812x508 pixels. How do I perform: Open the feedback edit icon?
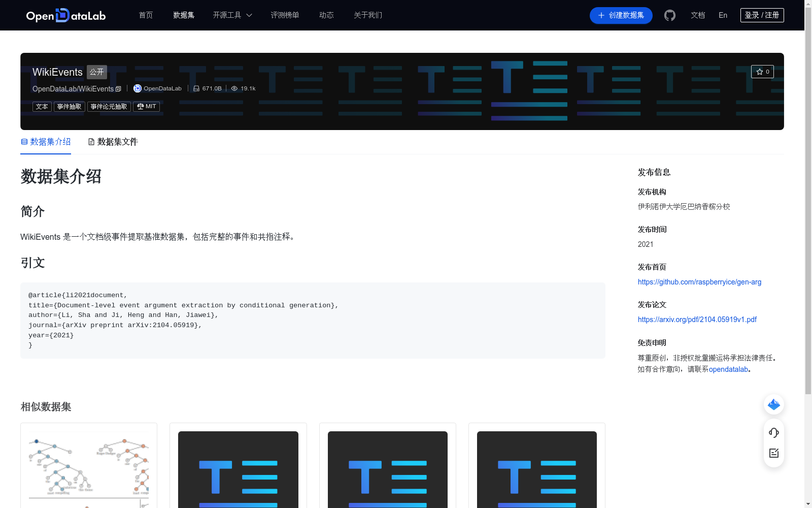774,453
